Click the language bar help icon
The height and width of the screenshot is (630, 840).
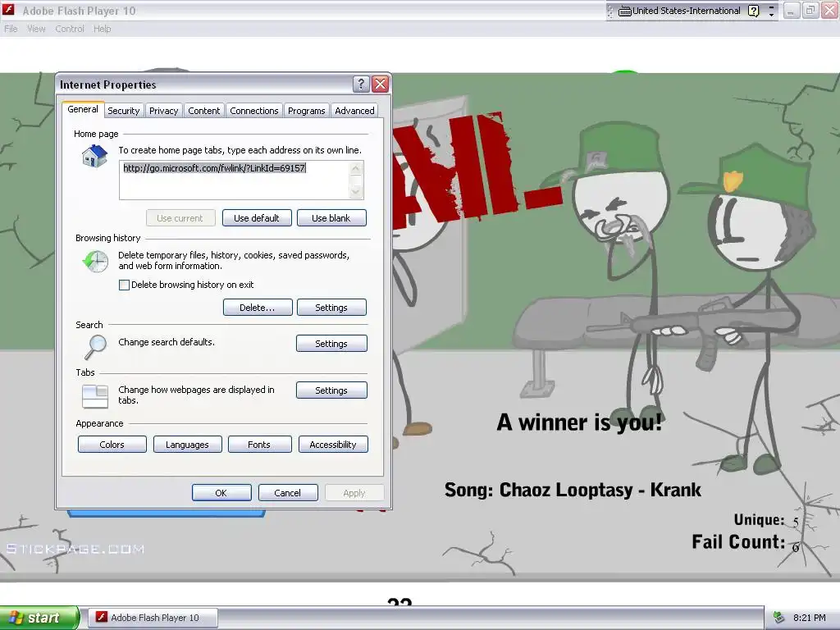(x=753, y=11)
